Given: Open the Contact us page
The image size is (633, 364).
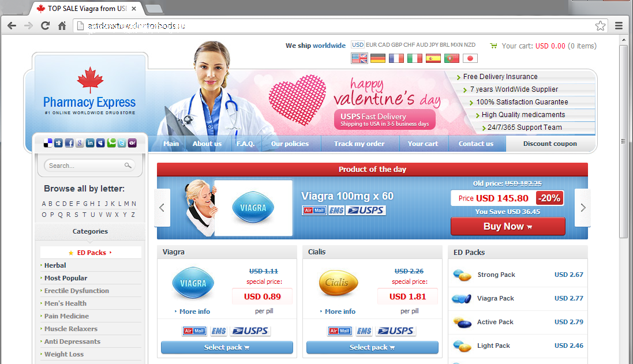Looking at the screenshot, I should [476, 144].
